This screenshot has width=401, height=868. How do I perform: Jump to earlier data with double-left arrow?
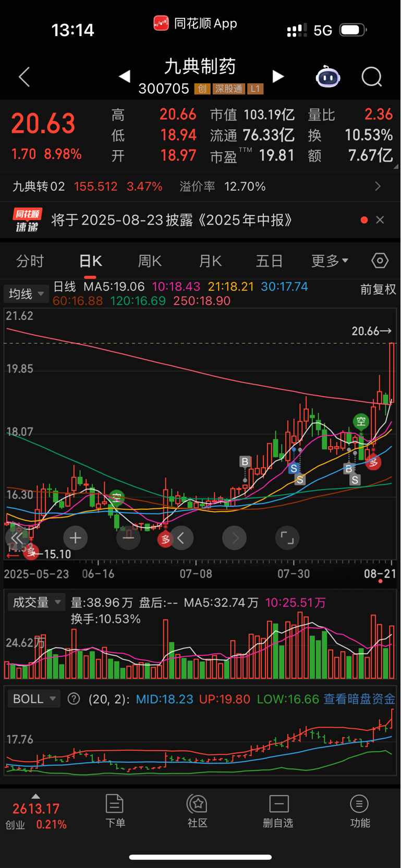pos(17,538)
